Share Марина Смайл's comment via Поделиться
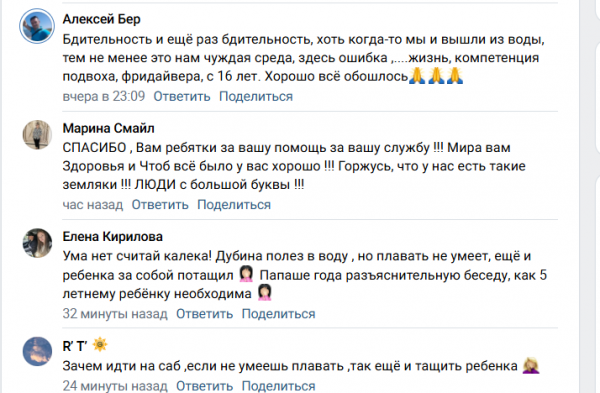Image resolution: width=600 pixels, height=393 pixels. (x=234, y=205)
